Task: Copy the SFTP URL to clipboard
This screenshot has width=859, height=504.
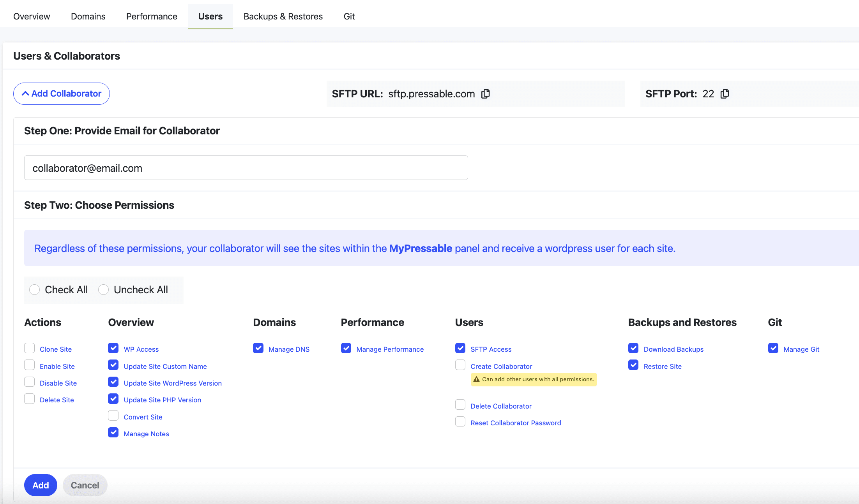Action: tap(485, 93)
